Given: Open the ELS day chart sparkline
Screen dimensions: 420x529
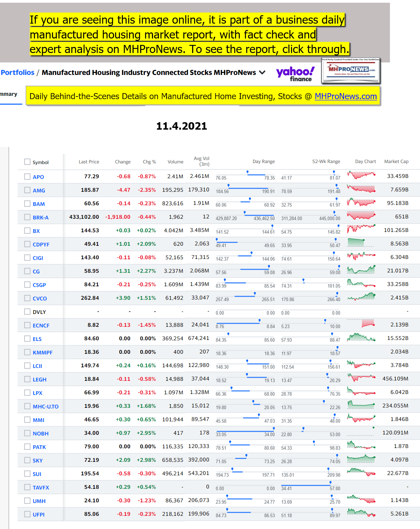Looking at the screenshot, I should click(x=361, y=337).
